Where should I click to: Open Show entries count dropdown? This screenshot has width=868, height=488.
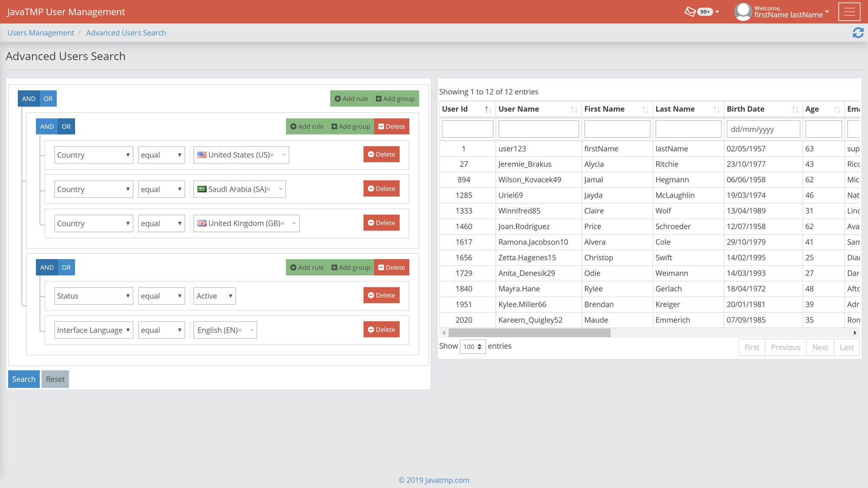(473, 347)
